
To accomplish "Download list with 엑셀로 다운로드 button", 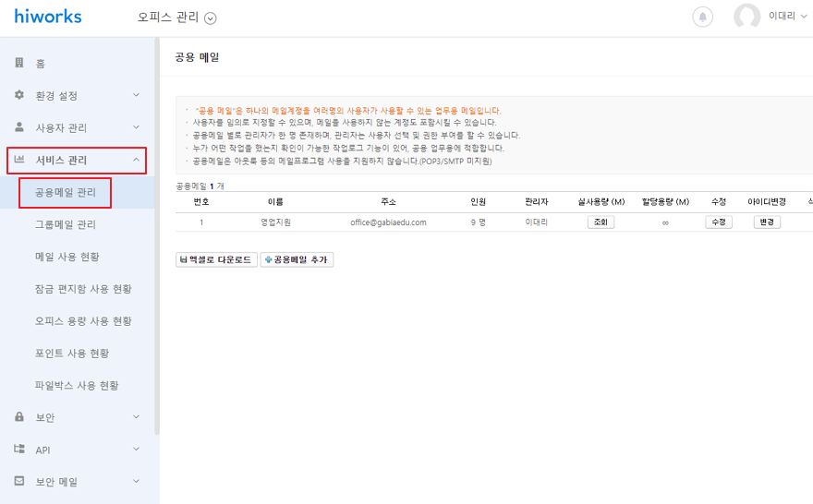I will pos(215,259).
